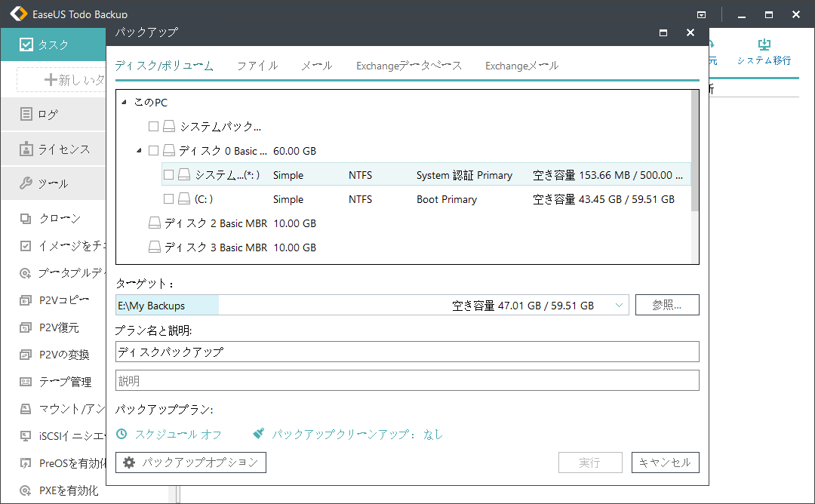Select the ブータブルディスク tool icon
The image size is (815, 504).
[x=26, y=273]
